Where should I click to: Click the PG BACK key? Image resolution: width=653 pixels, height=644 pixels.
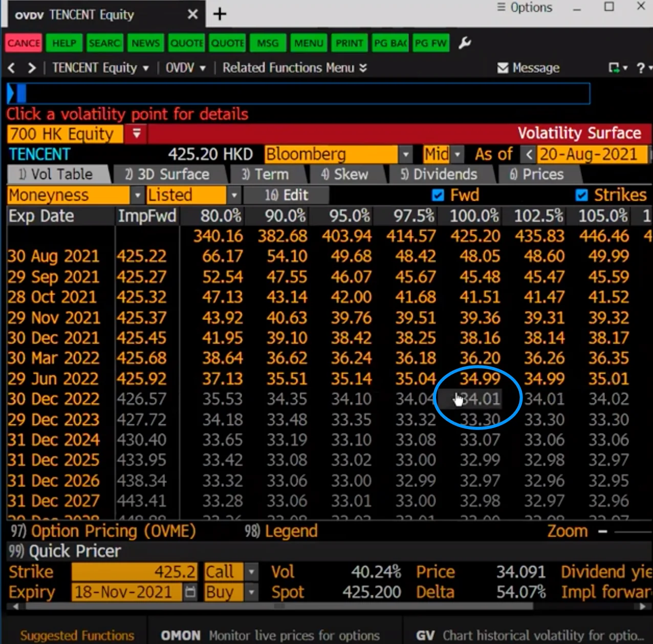point(390,43)
